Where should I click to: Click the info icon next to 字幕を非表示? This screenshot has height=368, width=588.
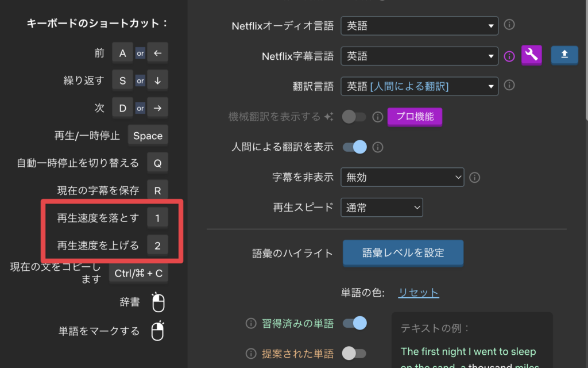coord(474,177)
